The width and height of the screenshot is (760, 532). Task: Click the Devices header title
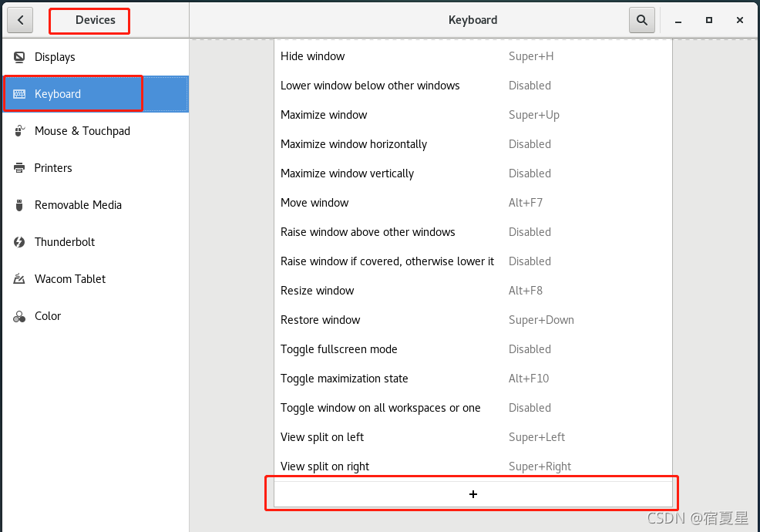[x=96, y=20]
